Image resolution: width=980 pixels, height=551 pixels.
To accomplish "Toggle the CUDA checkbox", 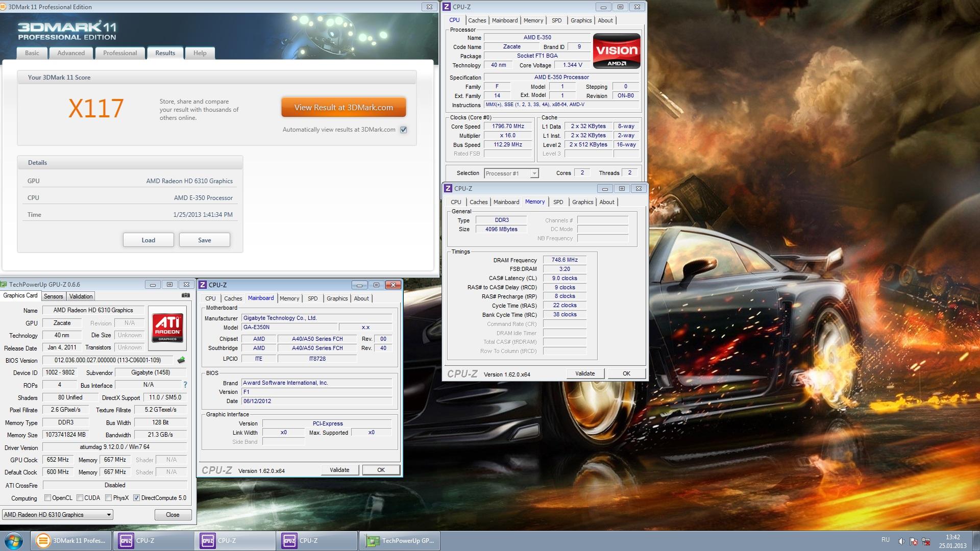I will tap(80, 498).
